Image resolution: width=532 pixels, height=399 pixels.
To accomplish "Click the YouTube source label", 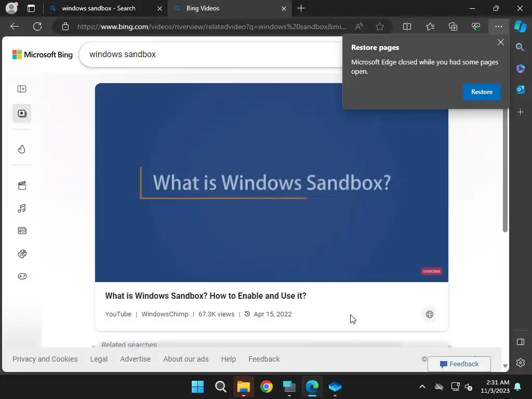I will tap(118, 314).
